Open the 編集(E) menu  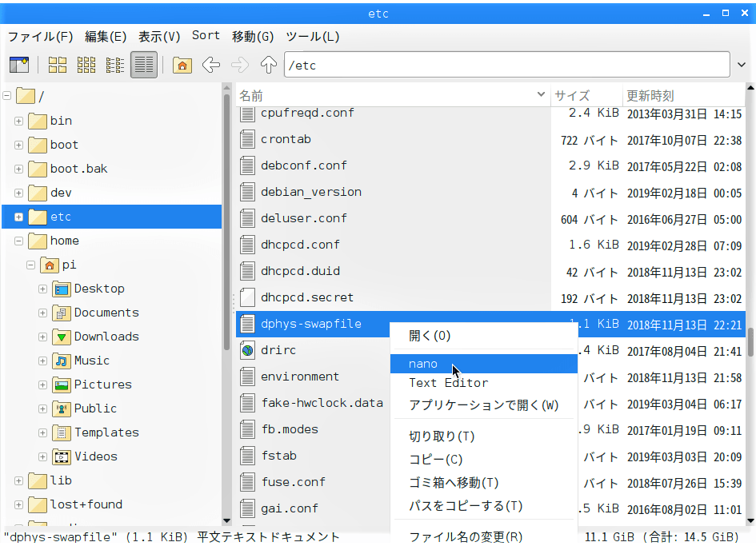tap(106, 37)
